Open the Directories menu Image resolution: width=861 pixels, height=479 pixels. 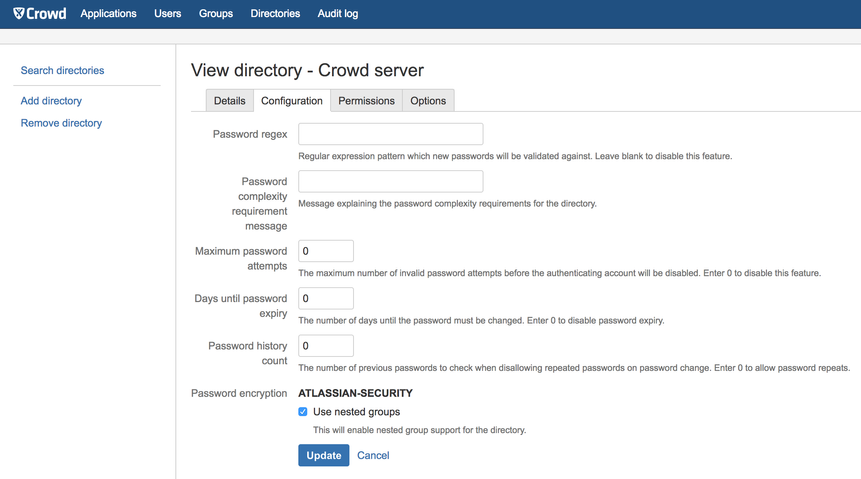coord(275,13)
